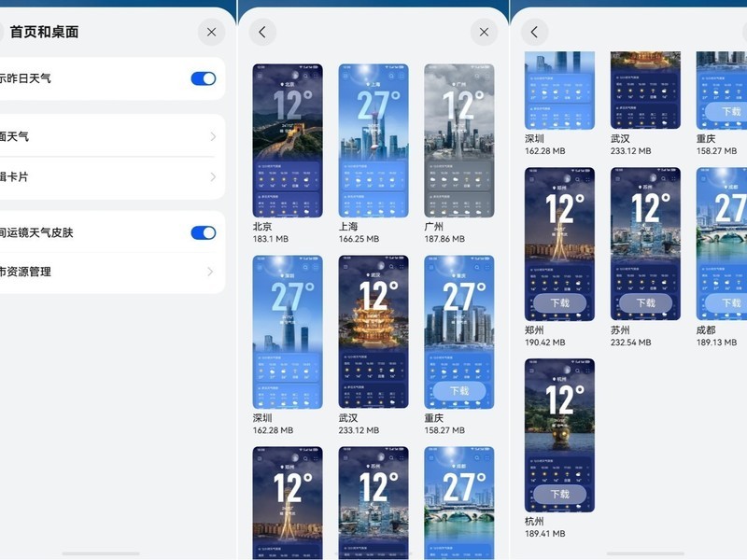Viewport: 747px width, 560px height.
Task: Click 158.27 MB text in middle panel
Action: click(444, 430)
